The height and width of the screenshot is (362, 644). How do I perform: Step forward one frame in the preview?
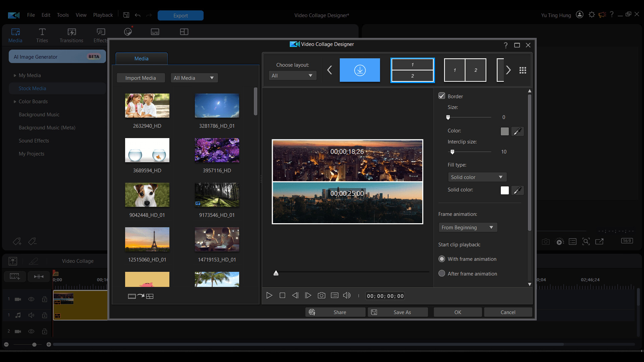pyautogui.click(x=308, y=295)
